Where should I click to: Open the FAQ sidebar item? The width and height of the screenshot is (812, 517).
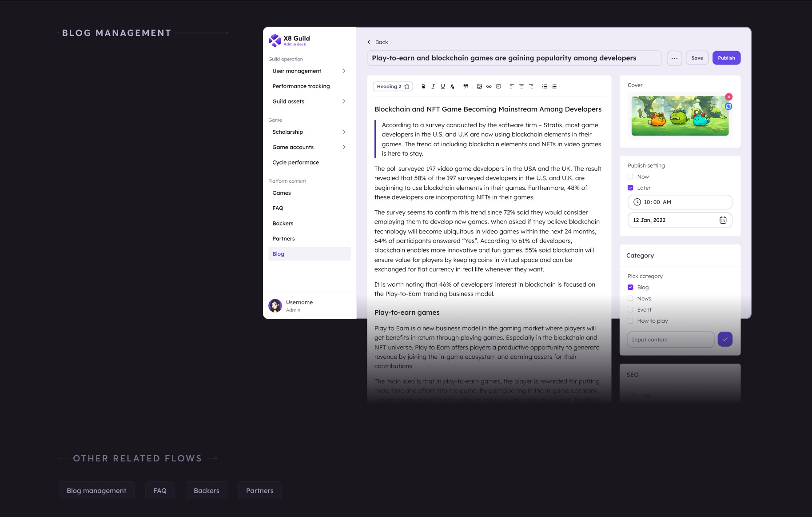pos(278,208)
